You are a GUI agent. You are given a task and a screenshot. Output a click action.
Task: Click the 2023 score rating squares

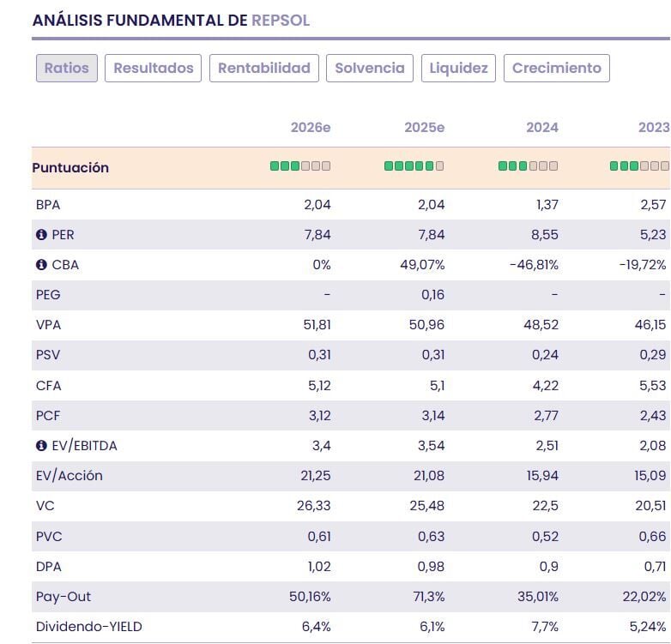(x=639, y=166)
